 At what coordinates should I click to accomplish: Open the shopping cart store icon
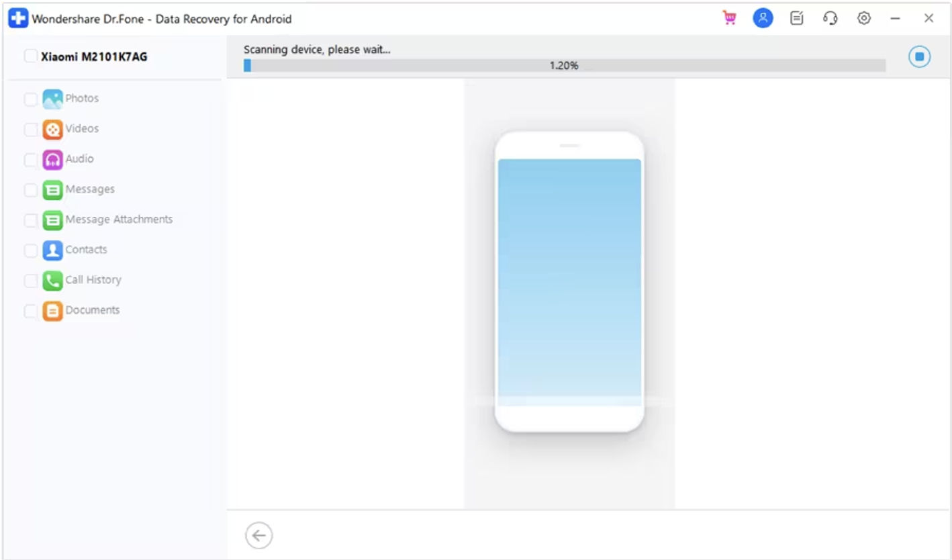point(729,19)
